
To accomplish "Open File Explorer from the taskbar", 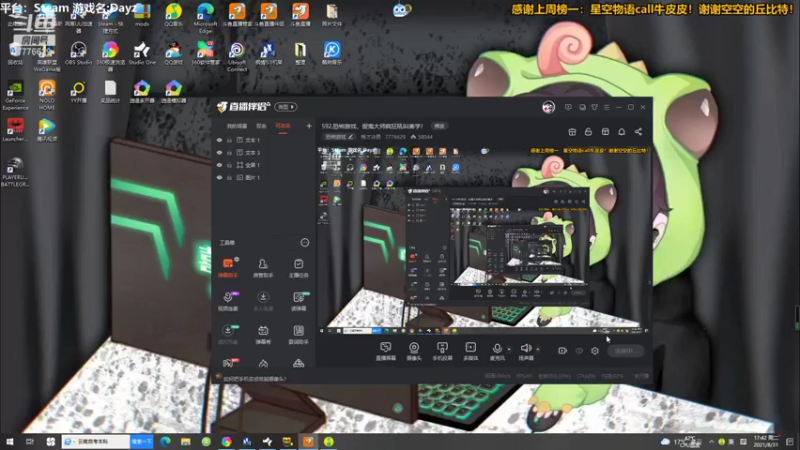I will 186,442.
